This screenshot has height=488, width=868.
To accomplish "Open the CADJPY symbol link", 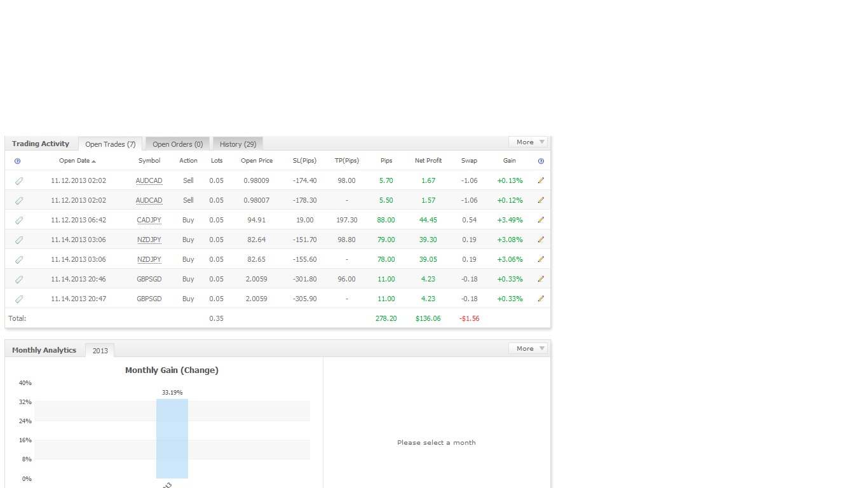I will 149,220.
